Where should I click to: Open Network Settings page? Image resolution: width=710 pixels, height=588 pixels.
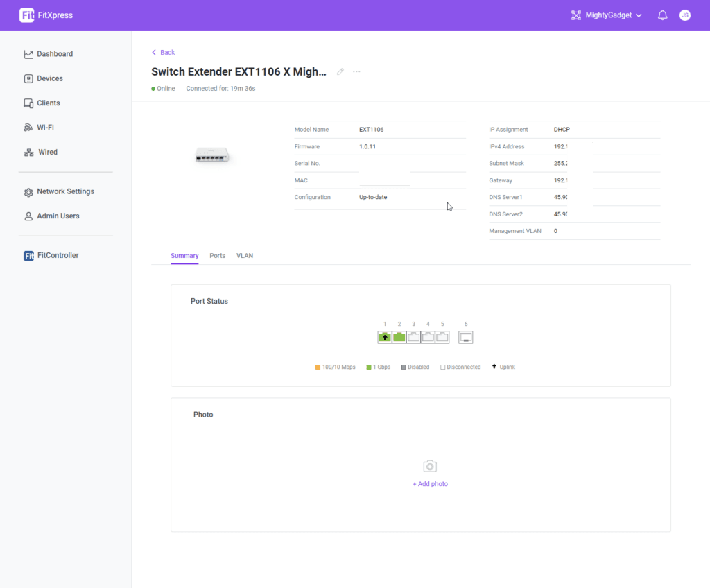pos(65,191)
